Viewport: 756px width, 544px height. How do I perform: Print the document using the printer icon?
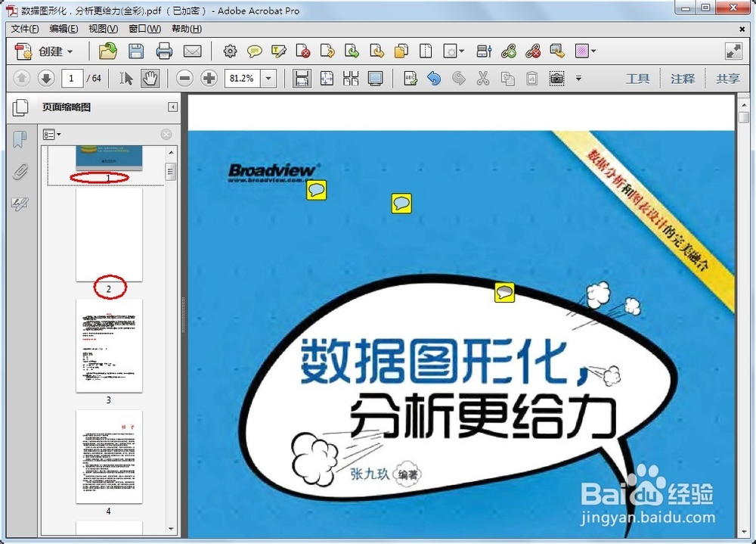(x=164, y=51)
